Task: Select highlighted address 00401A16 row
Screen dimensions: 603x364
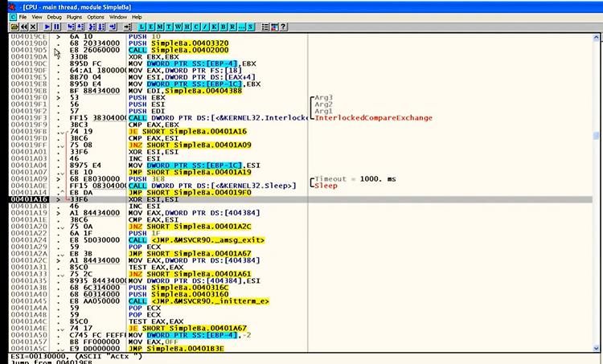Action: tap(301, 199)
